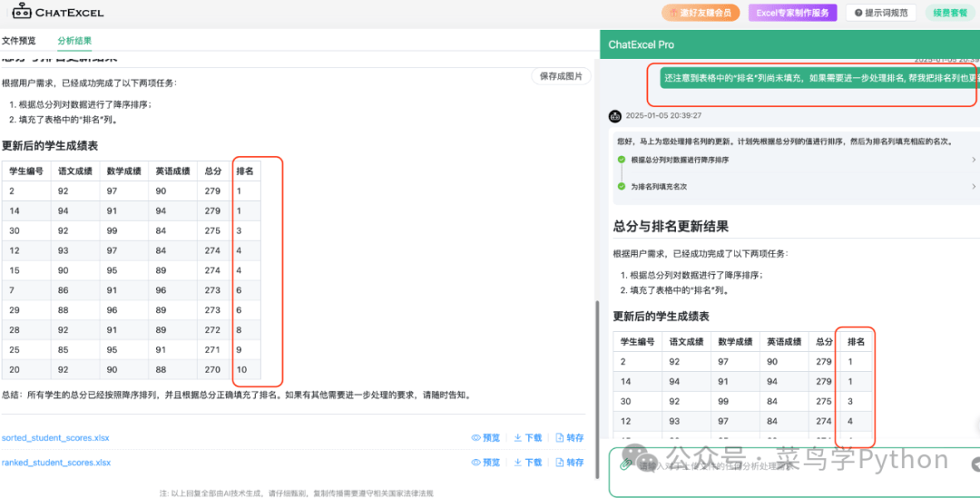Click the 排名 header in chat panel table
980x498 pixels.
(x=856, y=342)
